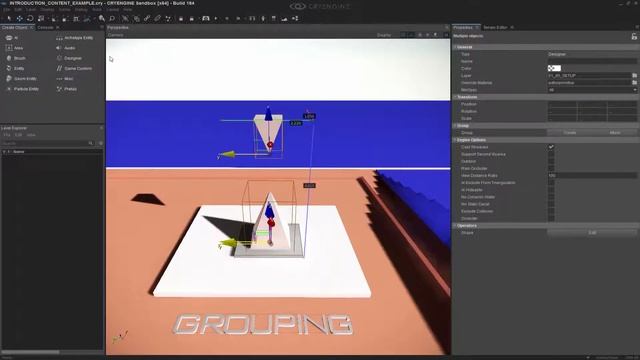The height and width of the screenshot is (360, 640).
Task: Click the Color swatch in General section
Action: click(554, 68)
